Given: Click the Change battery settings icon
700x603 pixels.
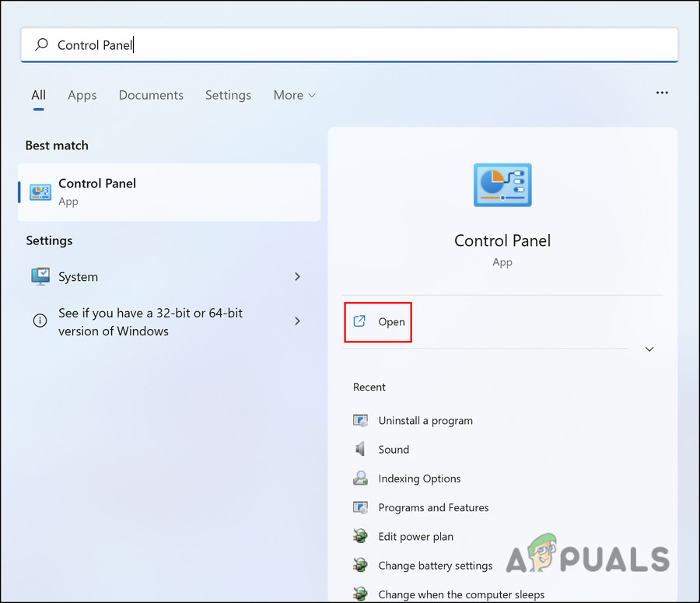Looking at the screenshot, I should (360, 565).
